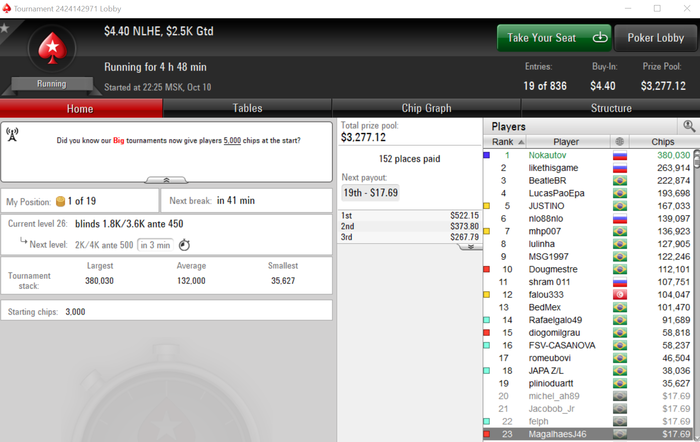Open the Structure tab

611,108
